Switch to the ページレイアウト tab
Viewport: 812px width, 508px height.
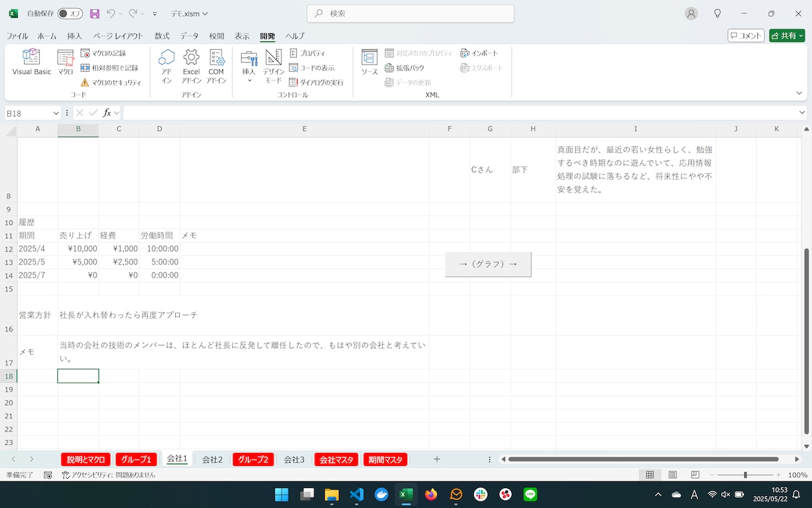(118, 36)
